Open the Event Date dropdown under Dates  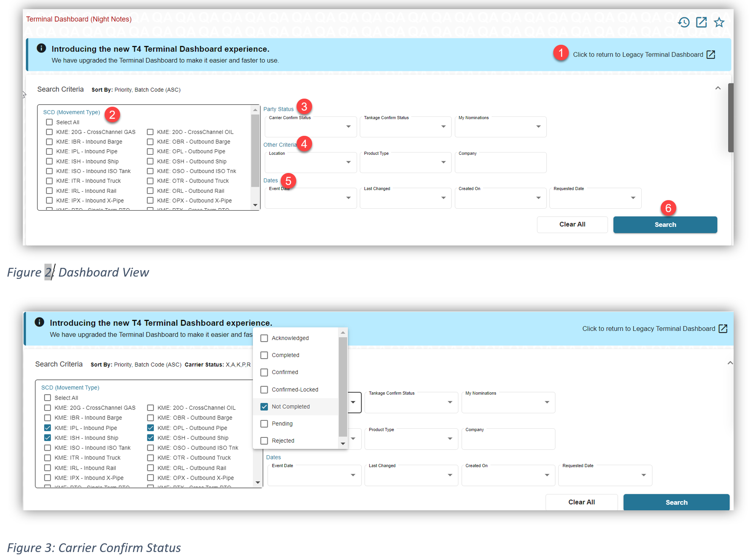tap(348, 198)
